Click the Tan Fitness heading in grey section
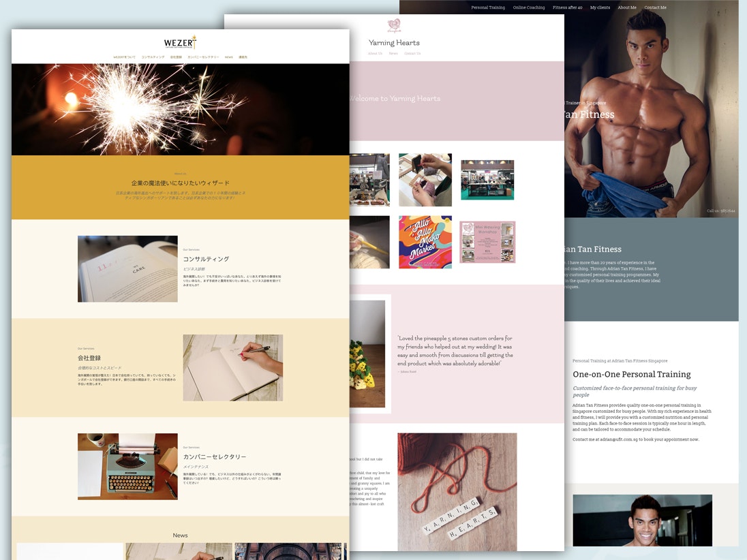747x560 pixels. pos(593,249)
